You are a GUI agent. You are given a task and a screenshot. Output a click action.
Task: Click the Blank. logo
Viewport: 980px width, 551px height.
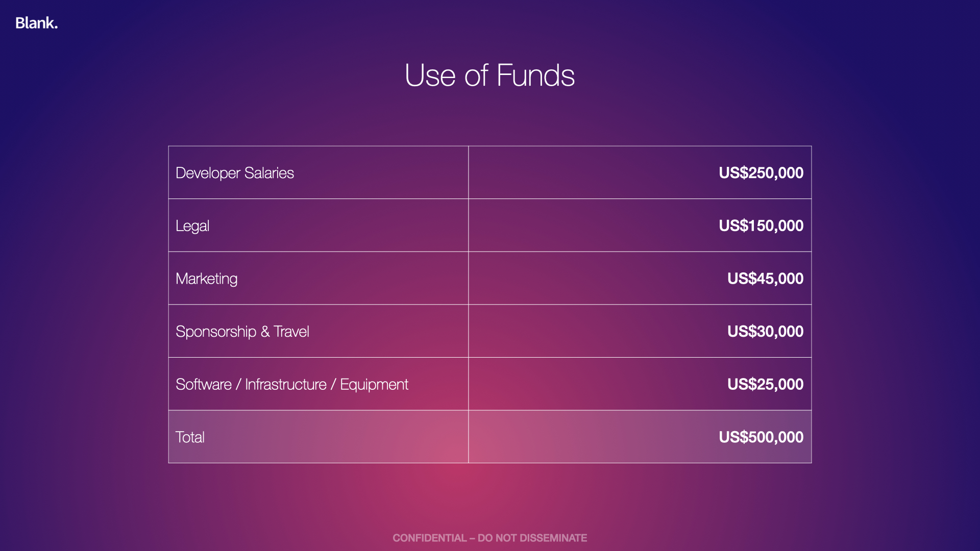tap(36, 23)
